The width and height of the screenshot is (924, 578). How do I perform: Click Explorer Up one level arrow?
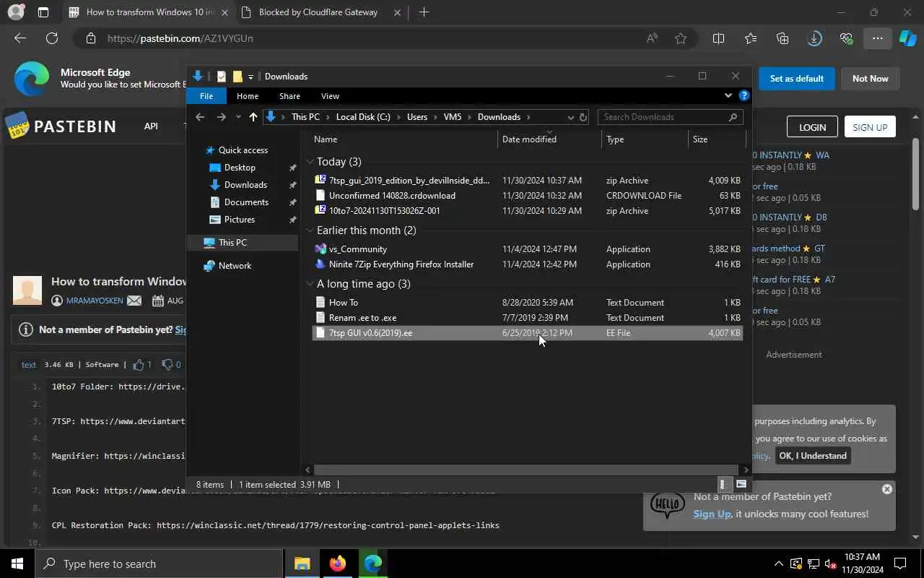click(253, 117)
